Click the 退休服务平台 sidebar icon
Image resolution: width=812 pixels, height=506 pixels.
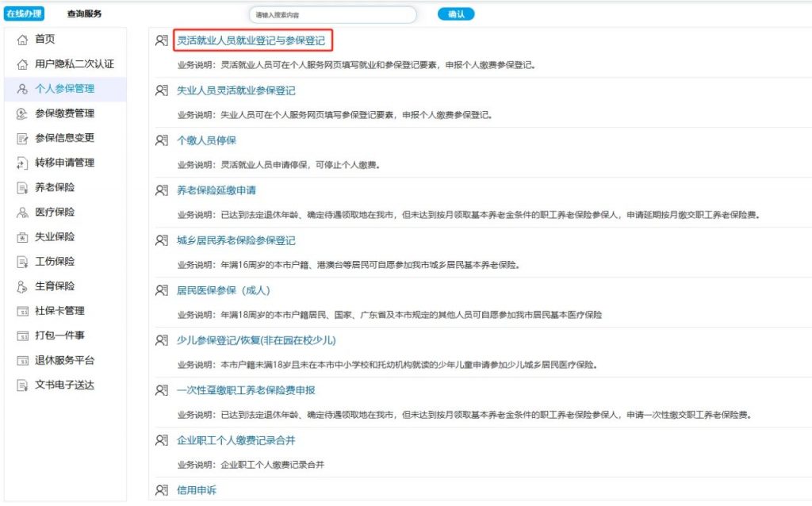(x=22, y=361)
